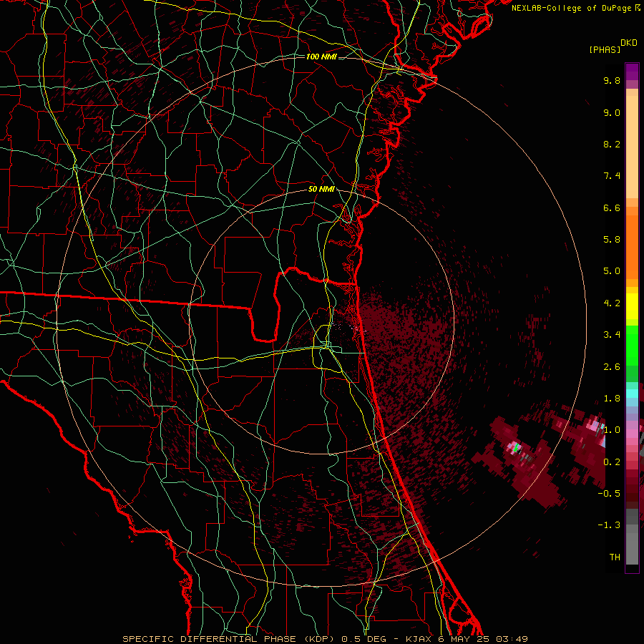This screenshot has width=644, height=644.
Task: Select the 9.0 value on color scale
Action: [612, 112]
